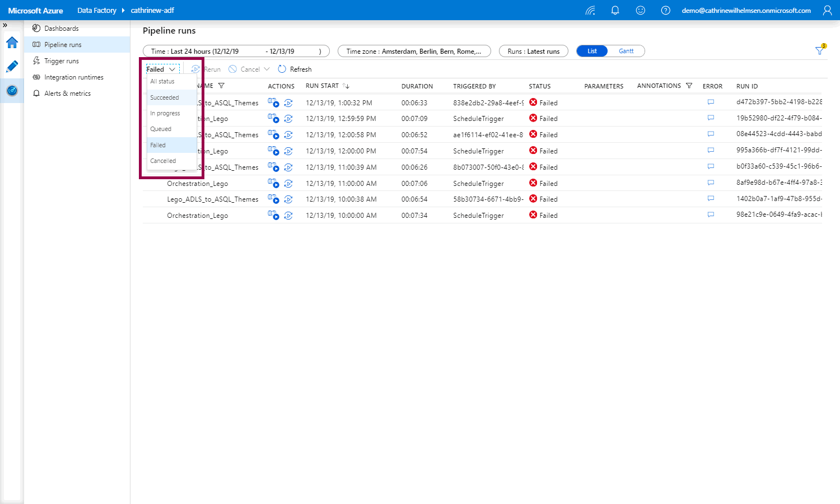Switch to Gantt view

click(626, 51)
